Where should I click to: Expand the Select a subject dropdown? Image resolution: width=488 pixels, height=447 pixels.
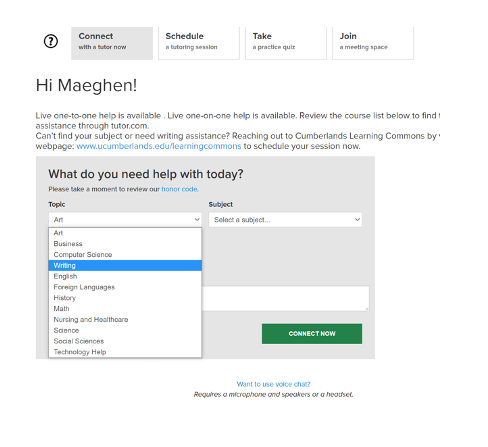(285, 220)
